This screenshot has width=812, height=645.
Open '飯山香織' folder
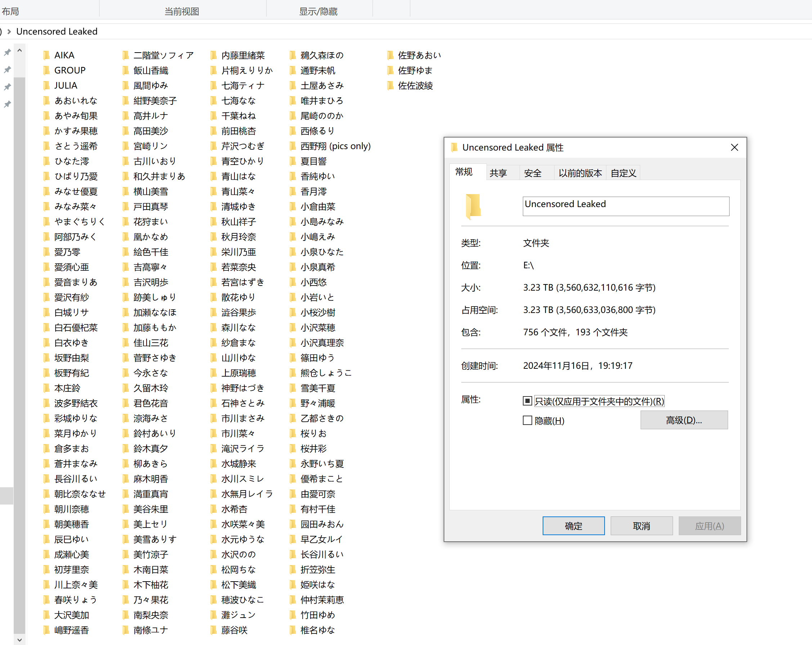[x=151, y=70]
